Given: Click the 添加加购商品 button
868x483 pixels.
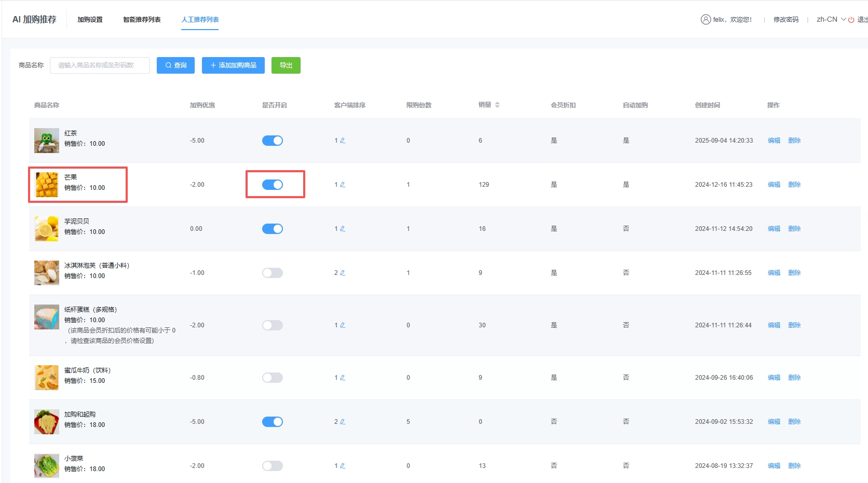Looking at the screenshot, I should pyautogui.click(x=233, y=65).
